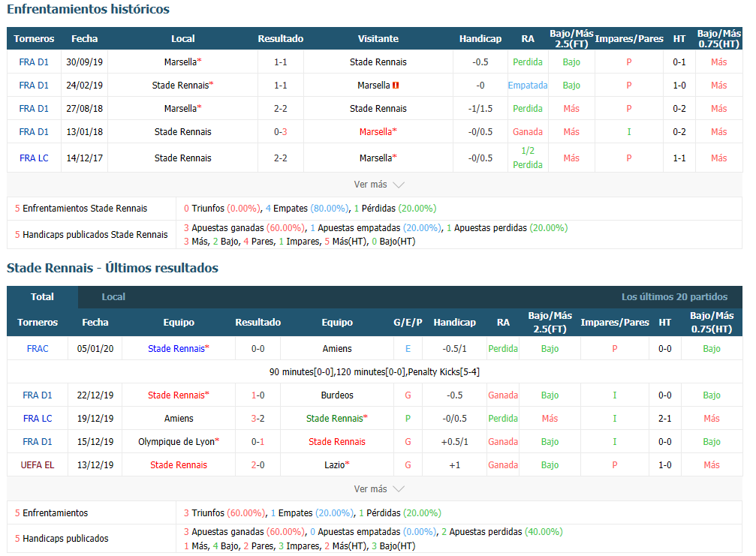Click HT score 2-1 in Amiens 19/12/19 row

click(665, 418)
